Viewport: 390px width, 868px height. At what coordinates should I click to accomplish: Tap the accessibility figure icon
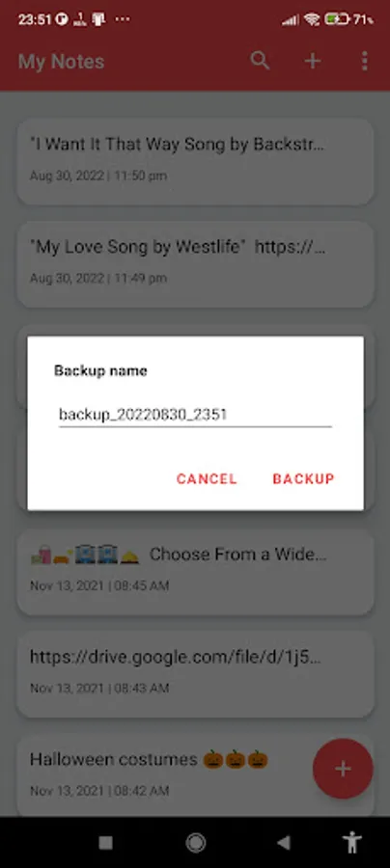tap(351, 843)
